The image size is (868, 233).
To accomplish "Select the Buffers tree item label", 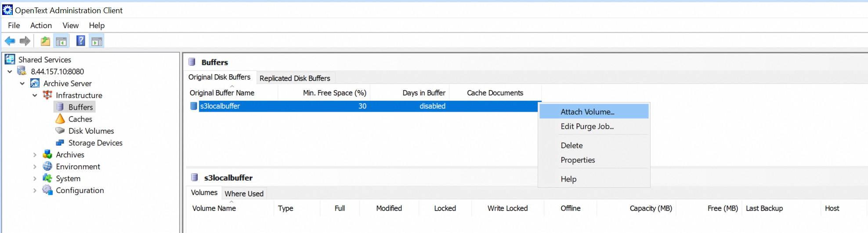I will tap(81, 107).
